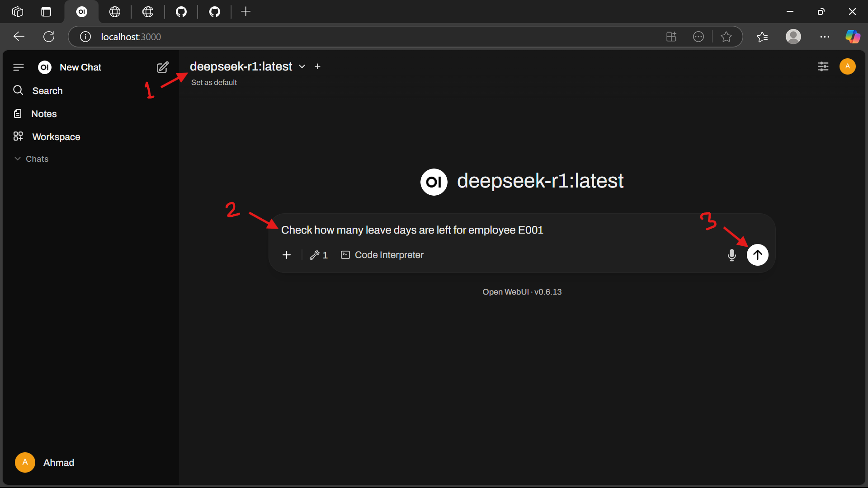
Task: Click the microphone voice input icon
Action: tap(731, 255)
